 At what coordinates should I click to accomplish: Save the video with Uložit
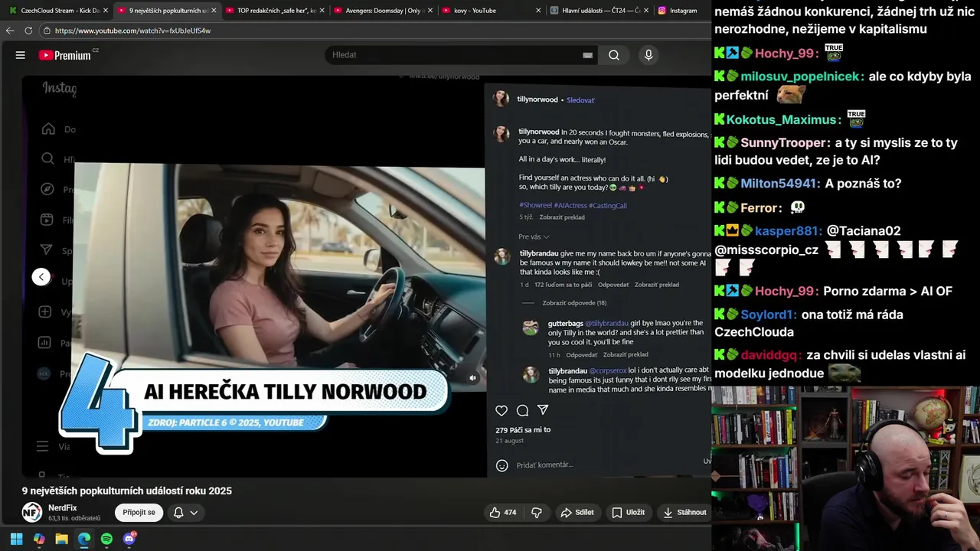coord(628,513)
